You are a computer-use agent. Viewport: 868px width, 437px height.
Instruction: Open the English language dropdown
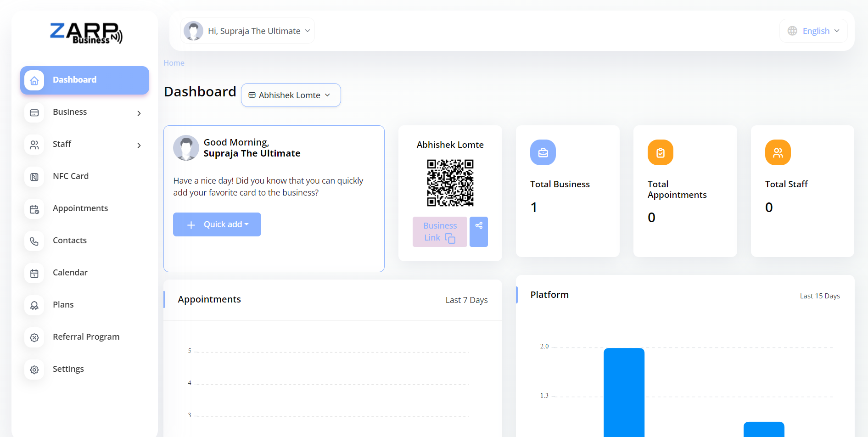813,31
